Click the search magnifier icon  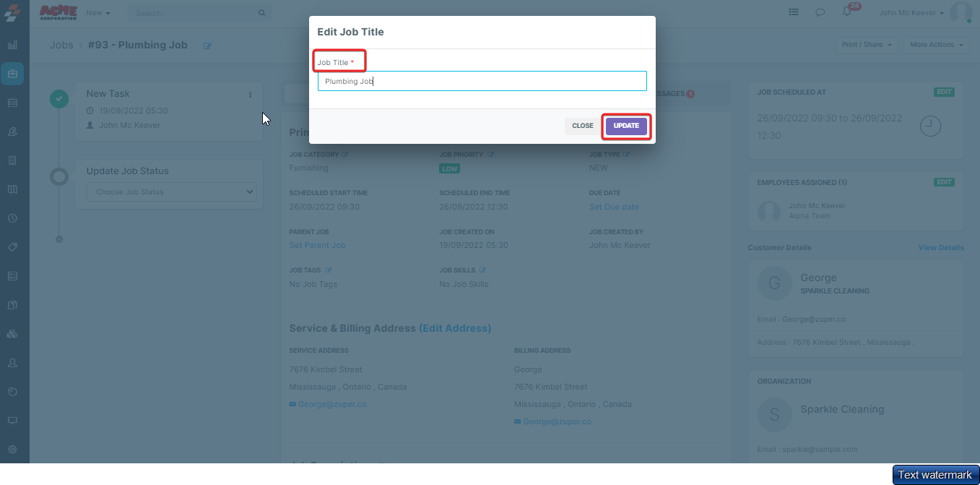[261, 13]
